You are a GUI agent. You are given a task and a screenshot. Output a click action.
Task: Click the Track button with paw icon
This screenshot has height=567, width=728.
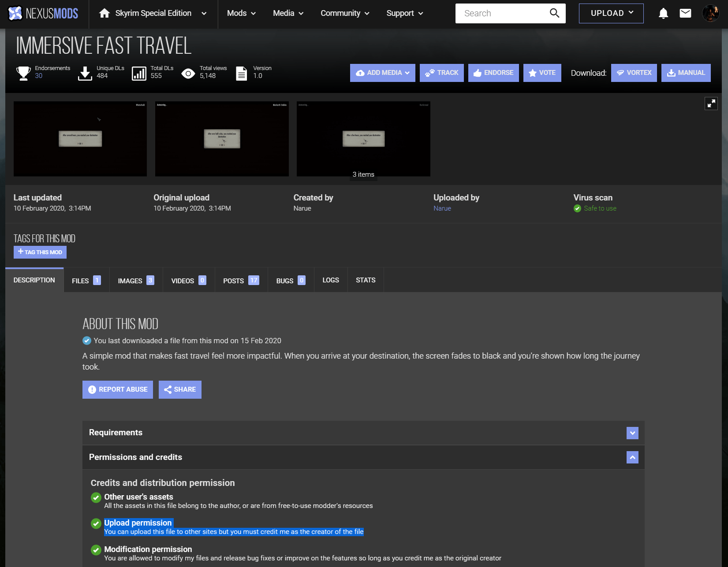click(x=441, y=73)
